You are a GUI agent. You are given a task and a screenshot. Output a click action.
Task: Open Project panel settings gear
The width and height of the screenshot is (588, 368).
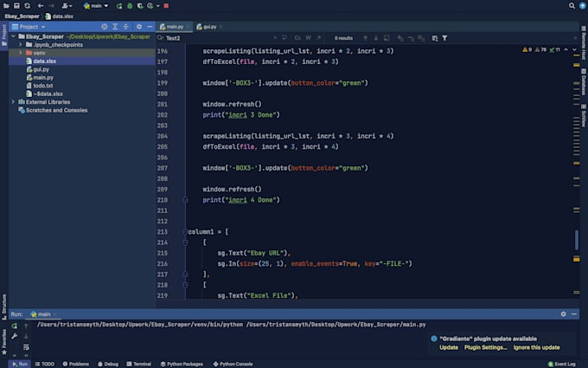point(139,27)
